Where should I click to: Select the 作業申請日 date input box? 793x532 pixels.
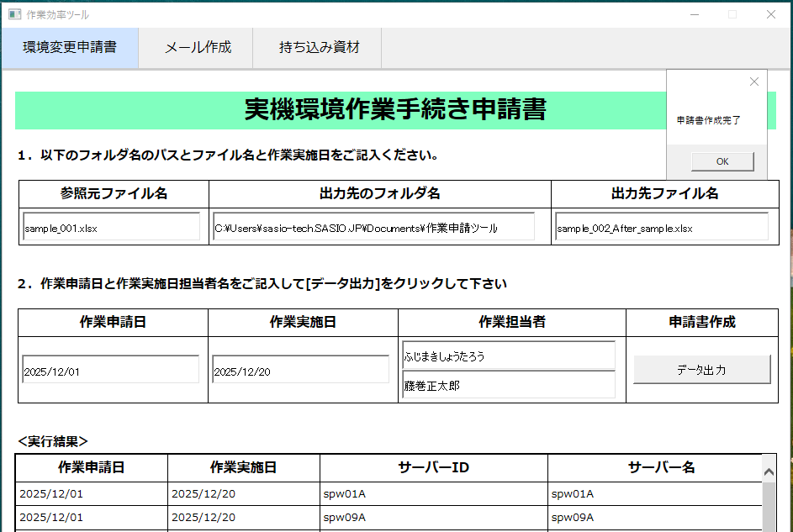coord(111,370)
